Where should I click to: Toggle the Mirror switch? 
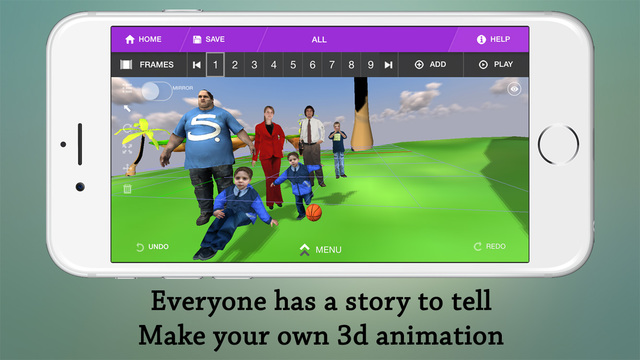tap(157, 91)
